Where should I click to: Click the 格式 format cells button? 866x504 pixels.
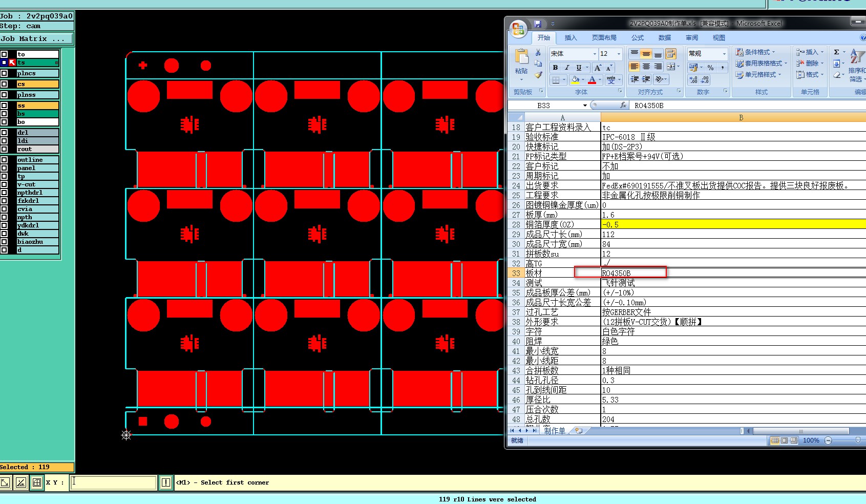tap(810, 75)
